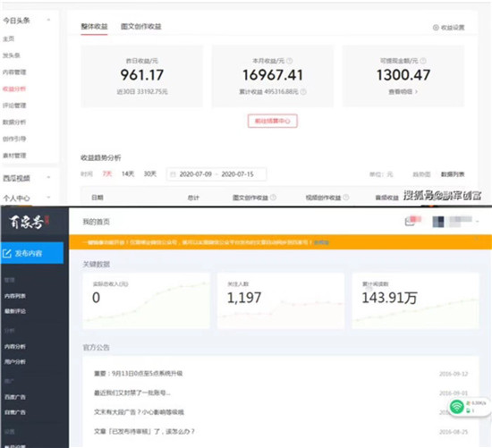Open 用户分析 in 百家号 sidebar
Screen dimensions: 492x448
pos(15,362)
